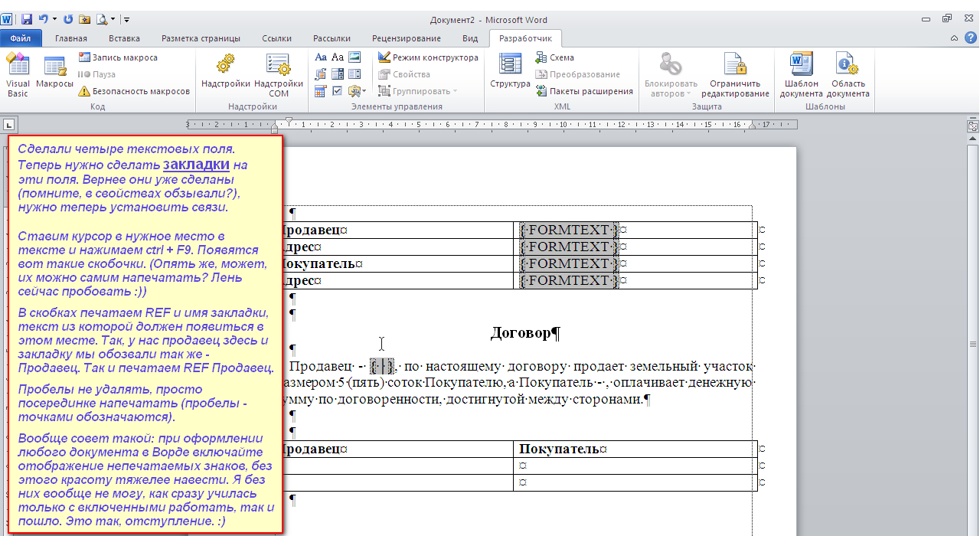
Task: Click the open-folder quick access icon
Action: [84, 19]
